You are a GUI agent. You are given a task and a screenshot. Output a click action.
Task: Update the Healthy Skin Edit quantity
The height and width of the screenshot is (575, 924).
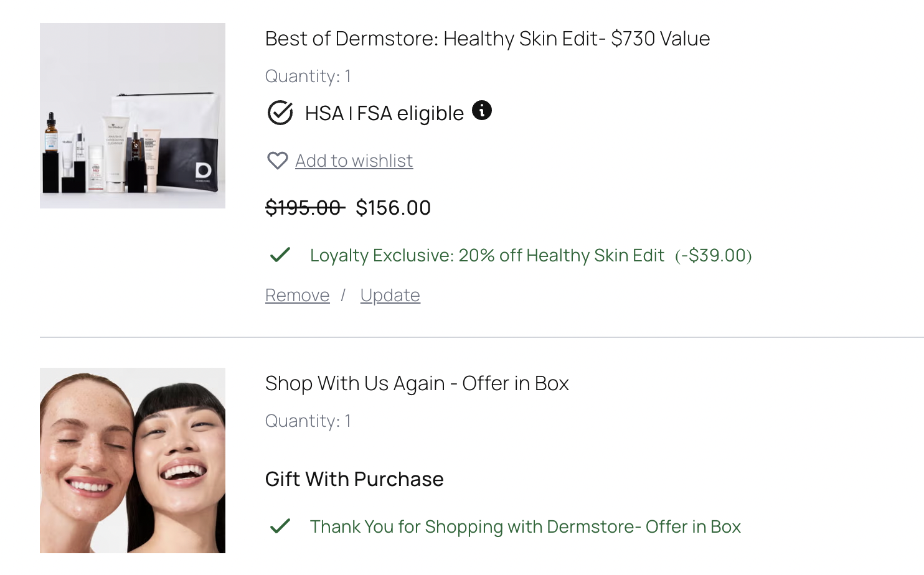tap(390, 295)
